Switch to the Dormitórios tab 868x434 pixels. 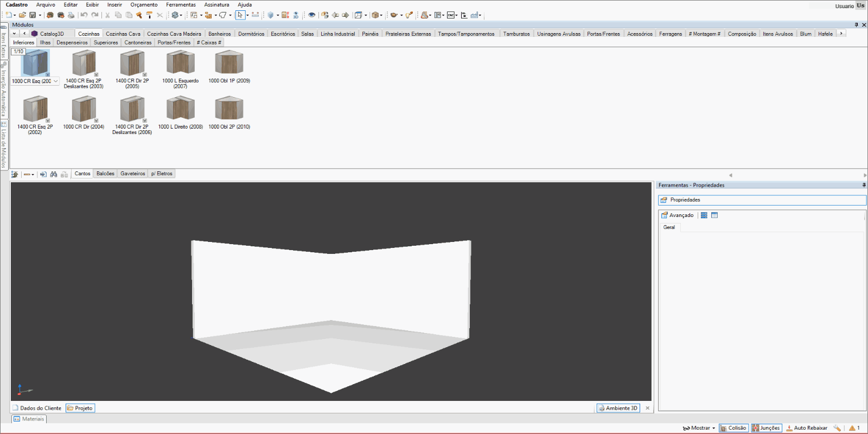[x=251, y=34]
